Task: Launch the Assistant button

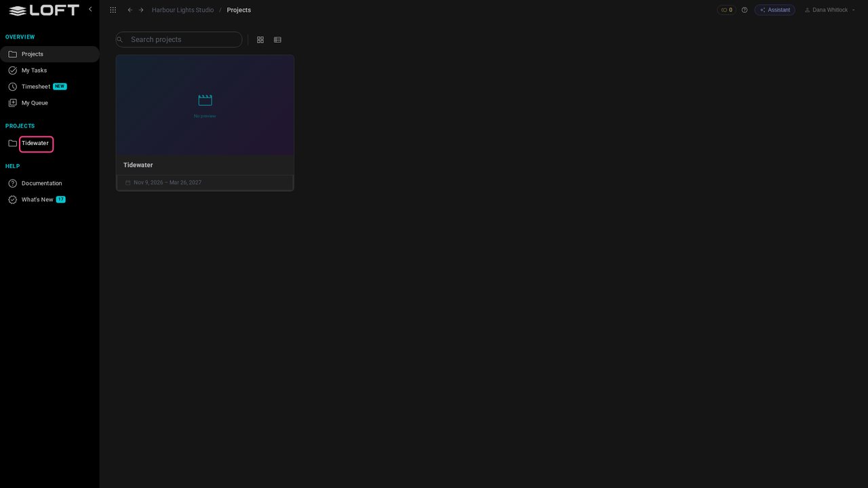Action: 775,10
